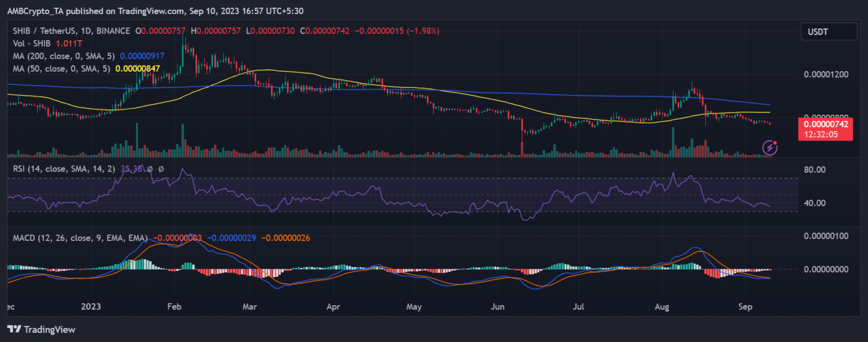Click the Aug label on time axis

[x=663, y=306]
